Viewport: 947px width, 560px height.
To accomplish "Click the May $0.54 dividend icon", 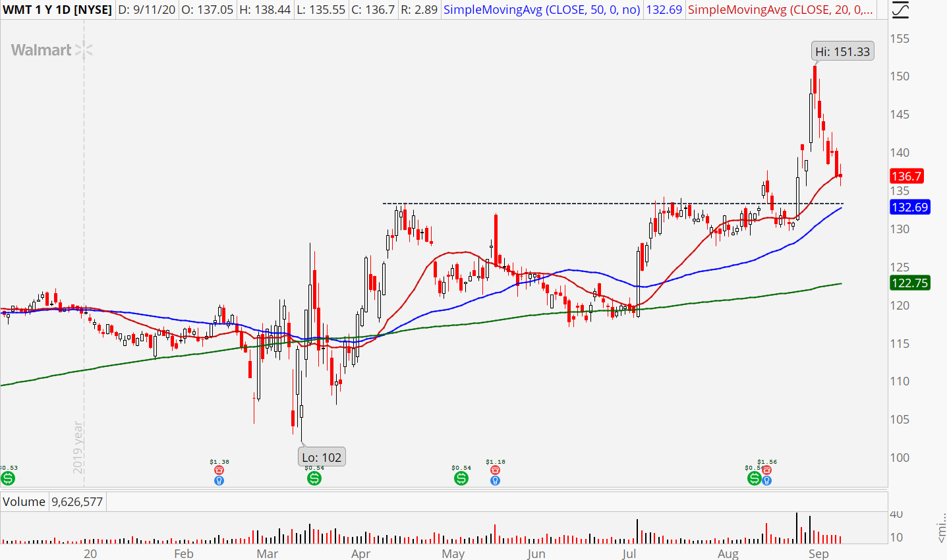I will (461, 478).
